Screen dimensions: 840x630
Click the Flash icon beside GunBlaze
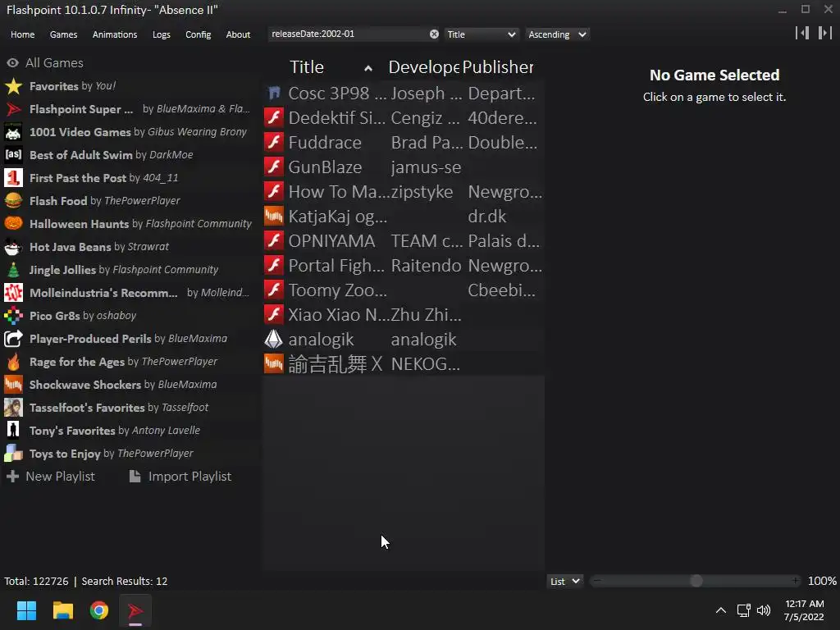(x=274, y=167)
